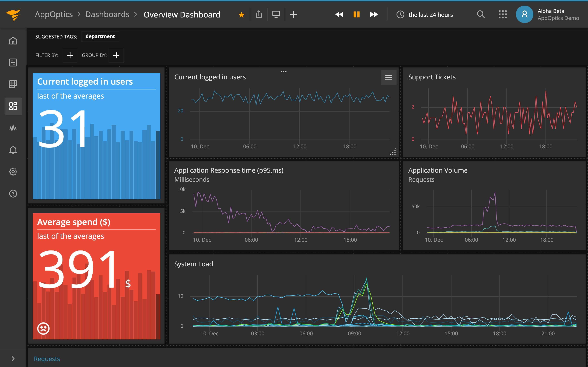Toggle the favorite star for dashboard
Image resolution: width=588 pixels, height=367 pixels.
click(x=241, y=15)
